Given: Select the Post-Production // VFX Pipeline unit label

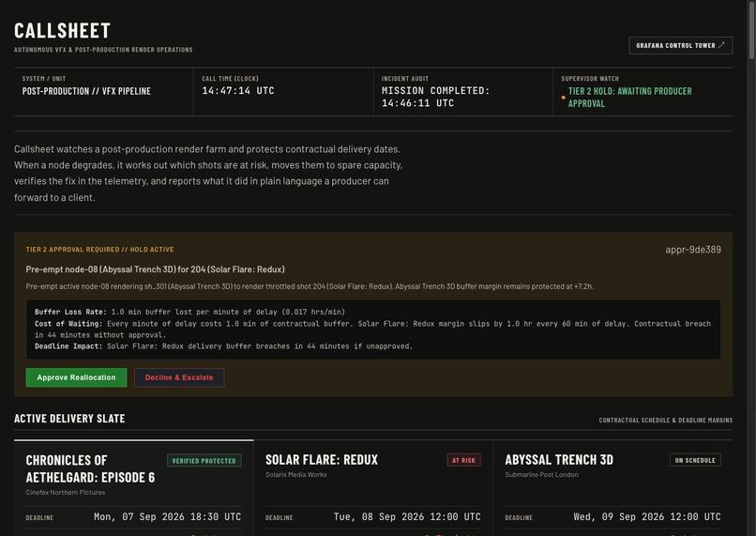Looking at the screenshot, I should pyautogui.click(x=86, y=91).
